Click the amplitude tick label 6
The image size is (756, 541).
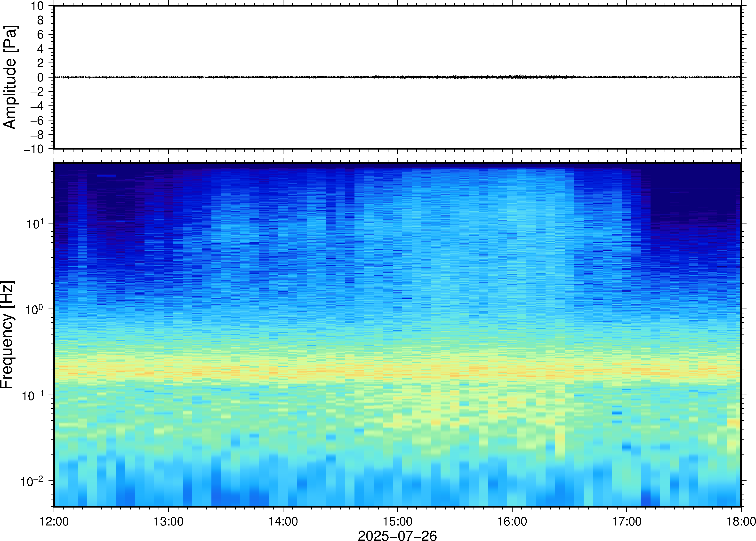pyautogui.click(x=41, y=34)
